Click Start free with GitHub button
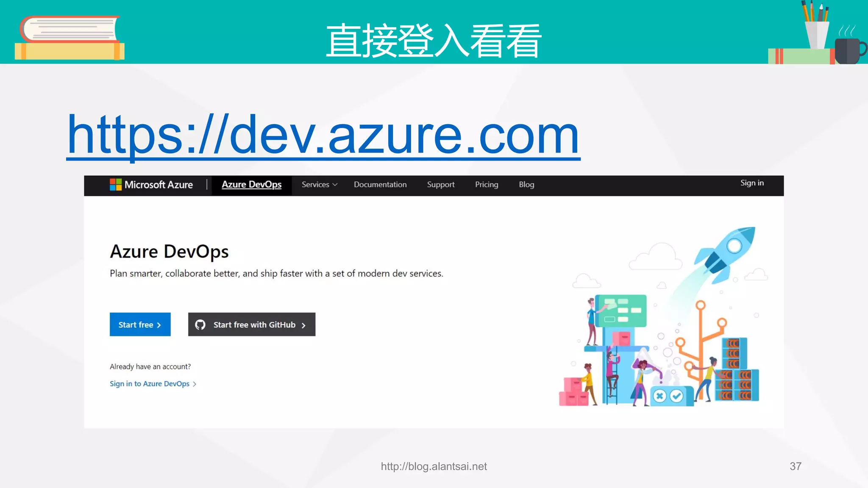868x488 pixels. [252, 324]
